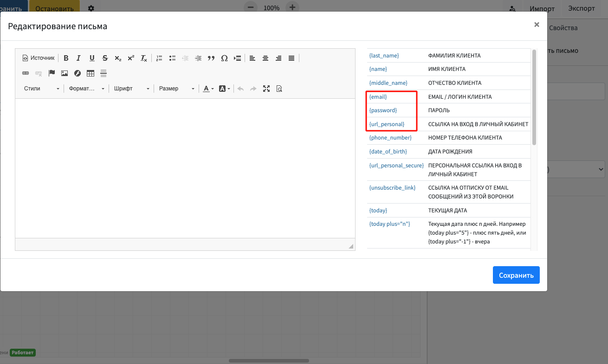Screen dimensions: 608x364
Task: Center-align the text
Action: tap(265, 58)
